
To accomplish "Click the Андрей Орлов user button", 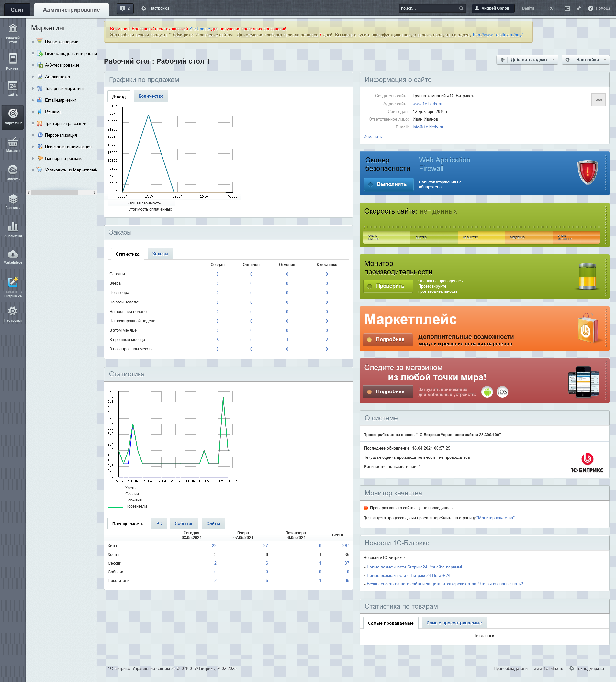I will point(493,8).
